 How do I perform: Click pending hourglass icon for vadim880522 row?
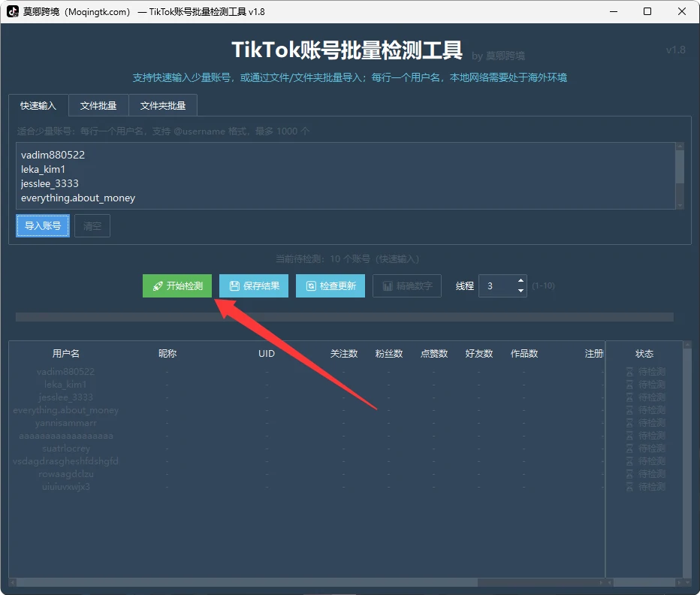(629, 372)
